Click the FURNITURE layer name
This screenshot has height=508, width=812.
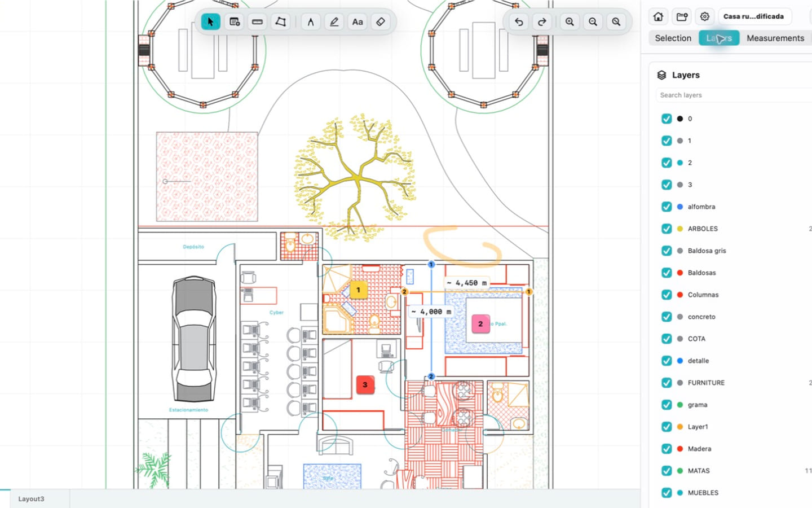[x=706, y=383]
